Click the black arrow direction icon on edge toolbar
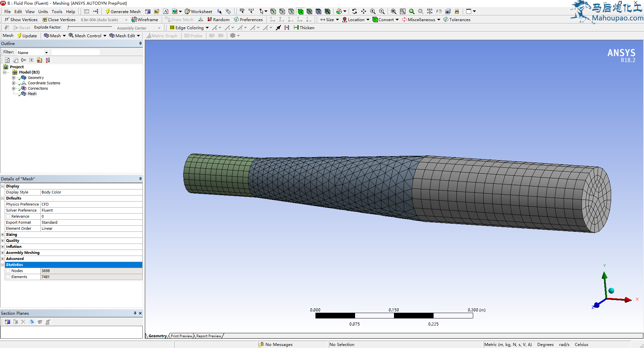The image size is (644, 348). coord(278,28)
